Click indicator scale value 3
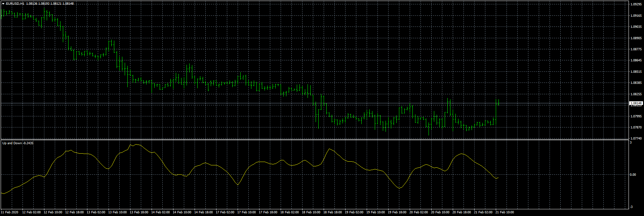This screenshot has height=216, width=644. pos(631,143)
